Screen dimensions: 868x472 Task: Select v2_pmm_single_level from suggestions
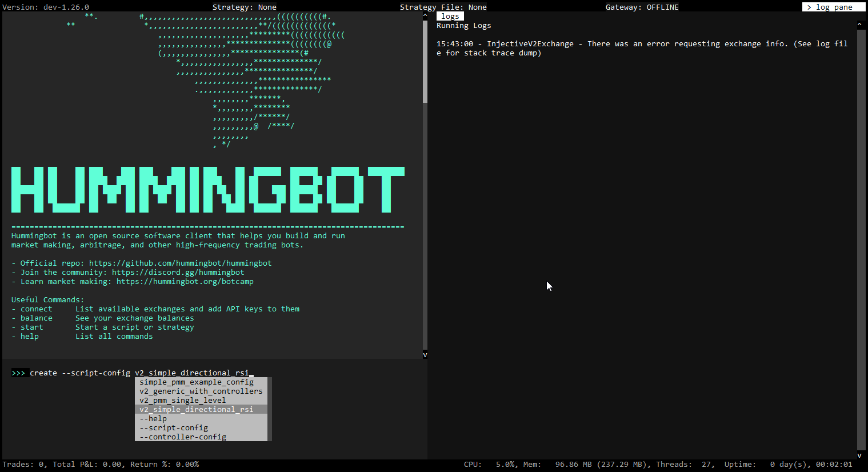pos(182,400)
